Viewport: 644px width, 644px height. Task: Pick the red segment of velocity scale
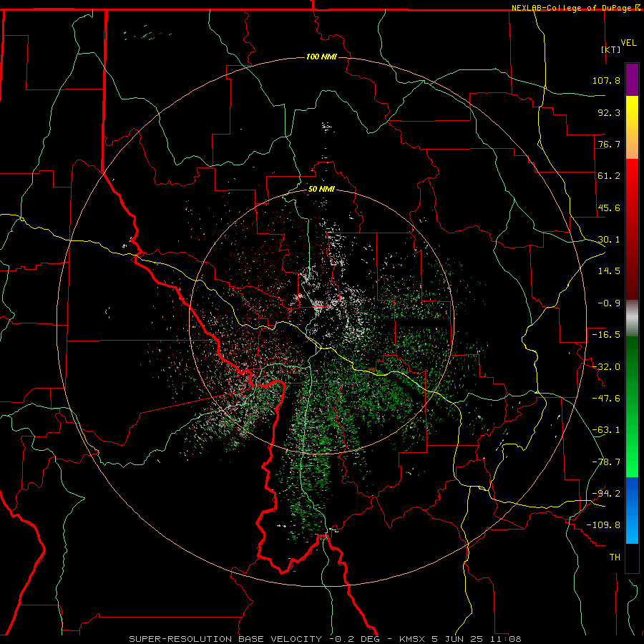point(632,229)
